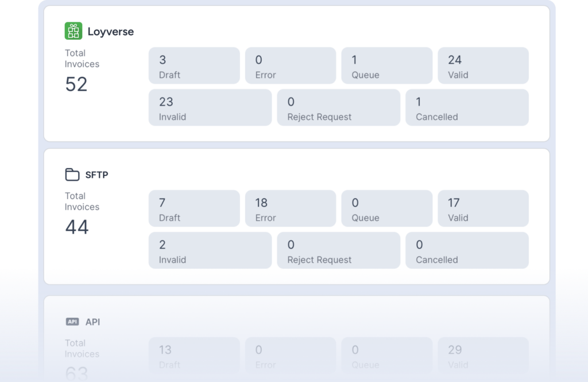Open Loyverse Cancelled invoices tile
Viewport: 588px width, 382px height.
pyautogui.click(x=467, y=108)
